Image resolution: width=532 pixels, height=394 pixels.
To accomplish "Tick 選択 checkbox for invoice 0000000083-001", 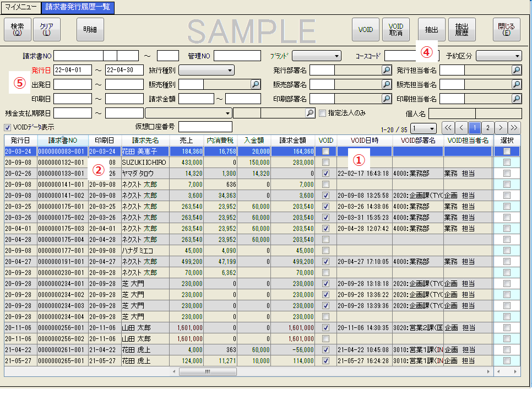I will point(507,152).
